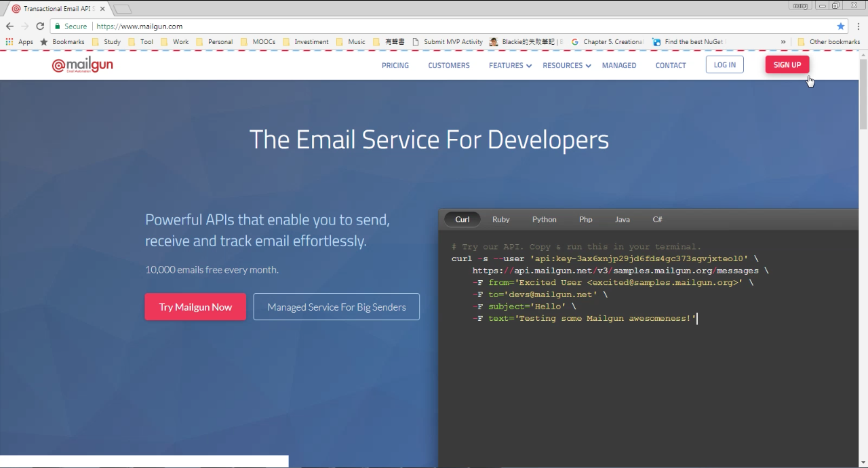Open the Bookmarks star folder
The image size is (868, 468).
(62, 42)
